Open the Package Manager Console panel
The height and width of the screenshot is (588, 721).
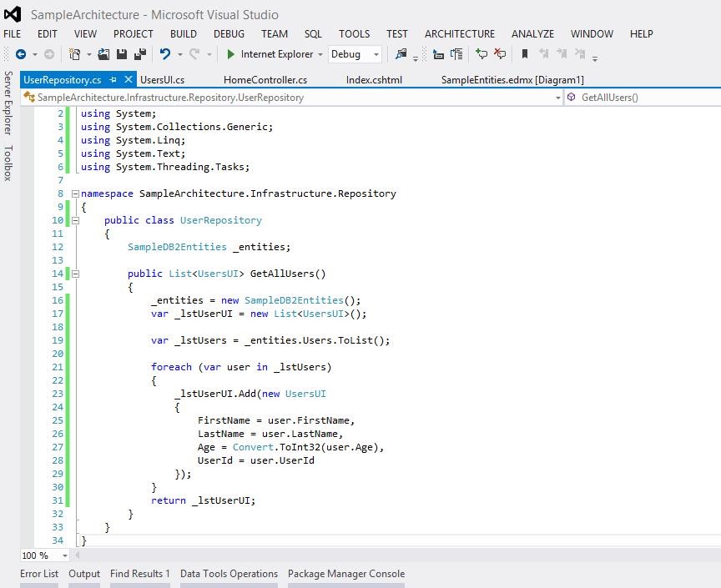pyautogui.click(x=345, y=574)
